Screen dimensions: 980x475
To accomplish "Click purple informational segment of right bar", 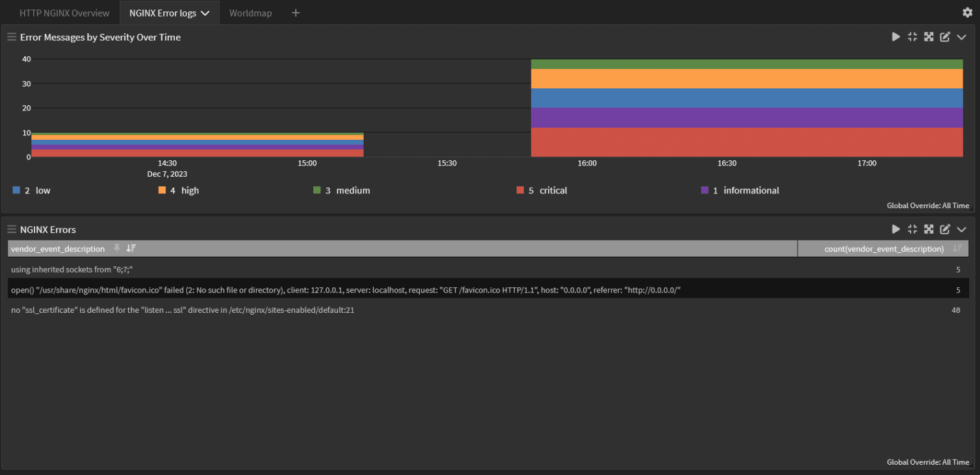I will [746, 117].
